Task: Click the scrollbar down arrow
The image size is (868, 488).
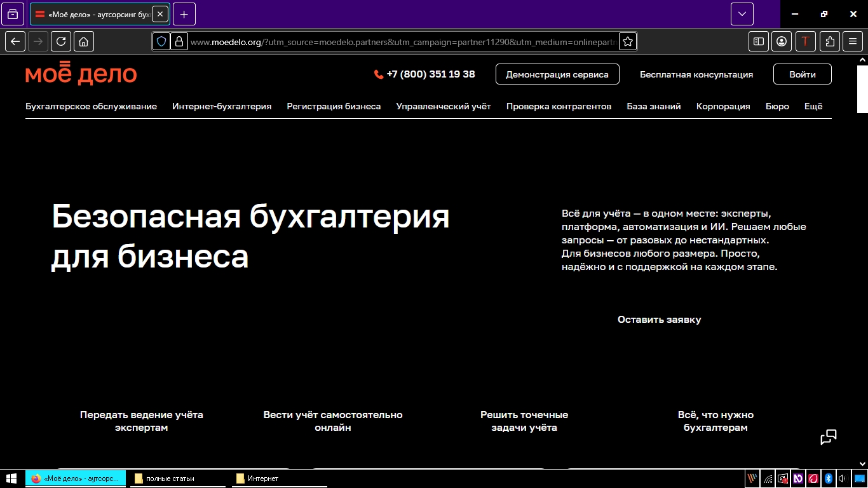Action: click(x=862, y=464)
